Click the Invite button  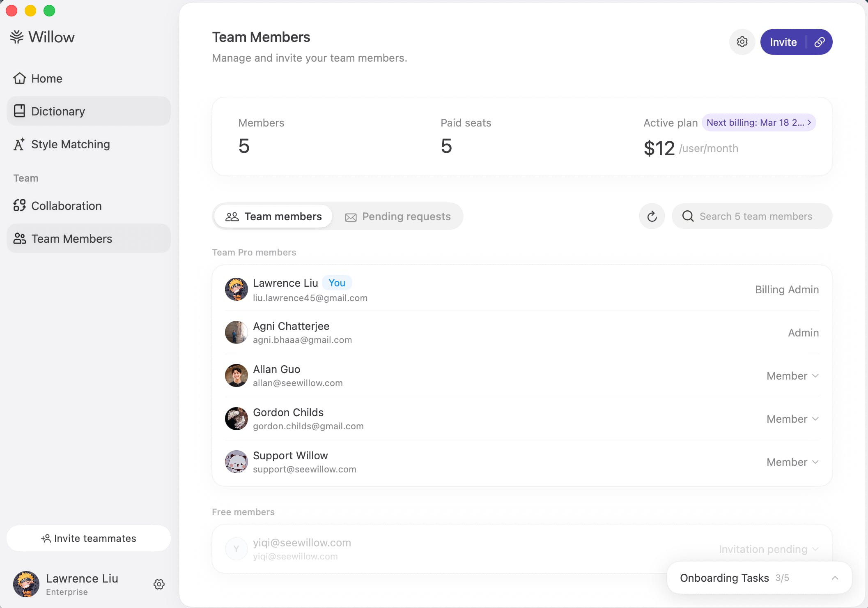[x=783, y=42]
